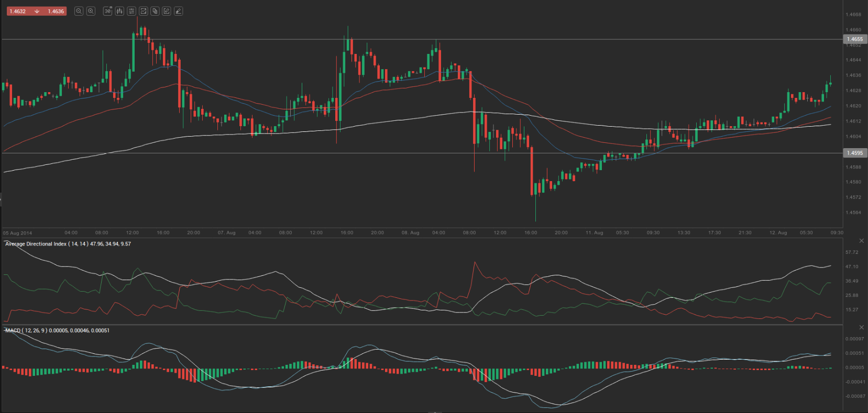868x413 pixels.
Task: Click the edit square-and-pencil icon
Action: 167,11
